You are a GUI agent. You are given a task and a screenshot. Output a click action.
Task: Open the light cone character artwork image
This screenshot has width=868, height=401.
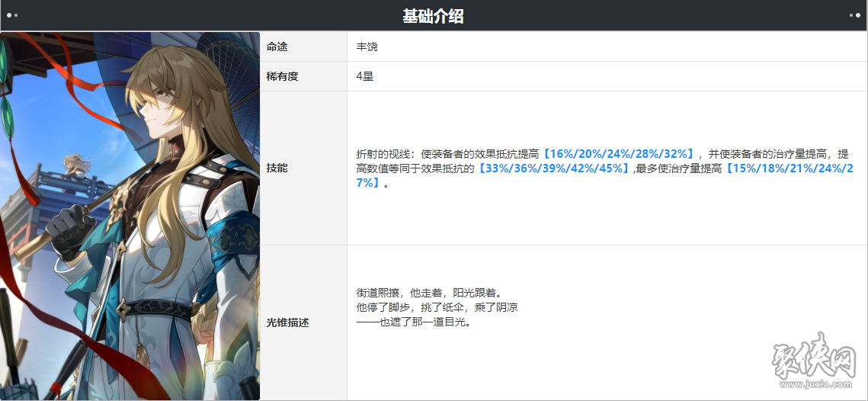(x=130, y=216)
